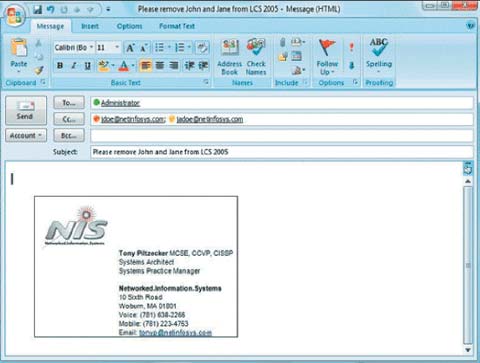Expand Options group dialog launcher
This screenshot has width=480, height=363.
(356, 82)
